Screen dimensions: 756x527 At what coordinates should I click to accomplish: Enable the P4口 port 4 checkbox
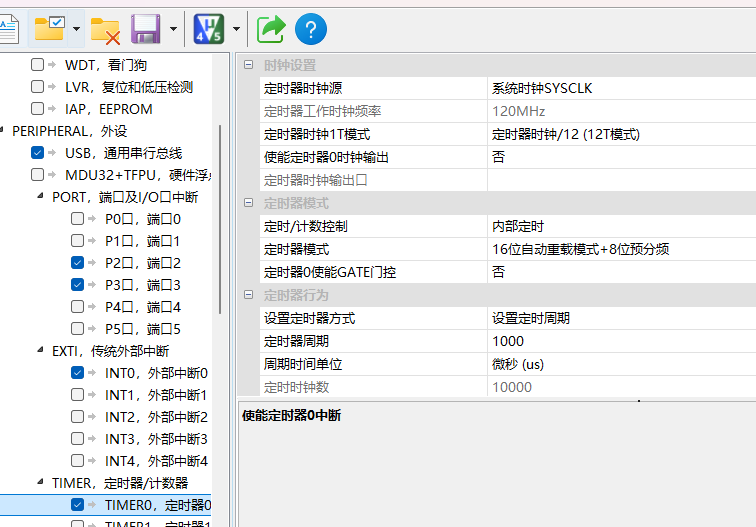(77, 307)
